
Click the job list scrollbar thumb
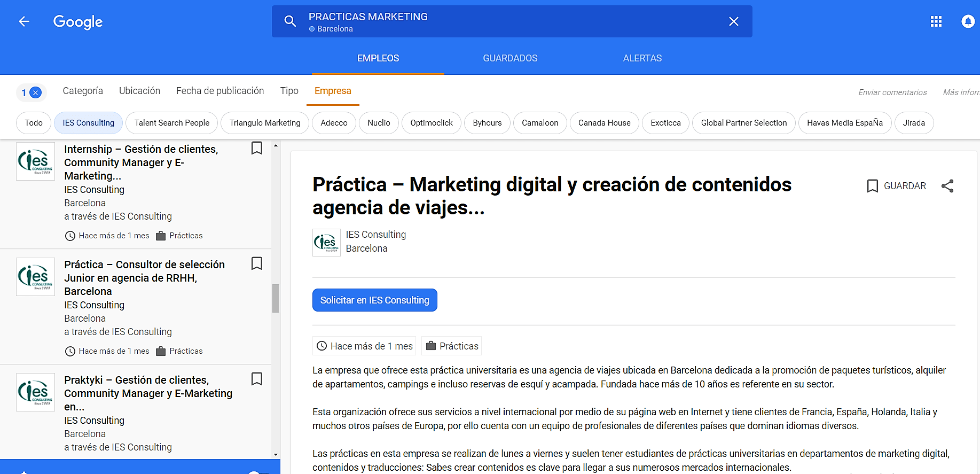[x=276, y=298]
